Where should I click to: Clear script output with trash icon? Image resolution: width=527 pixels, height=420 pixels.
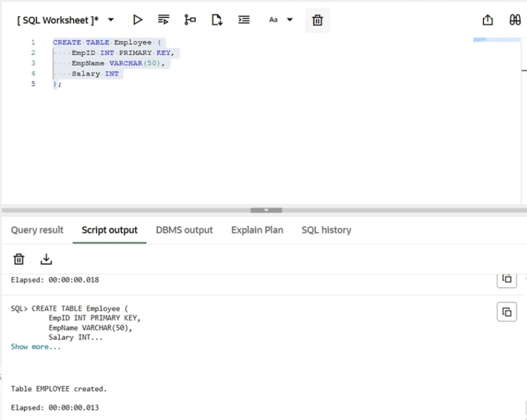tap(19, 259)
